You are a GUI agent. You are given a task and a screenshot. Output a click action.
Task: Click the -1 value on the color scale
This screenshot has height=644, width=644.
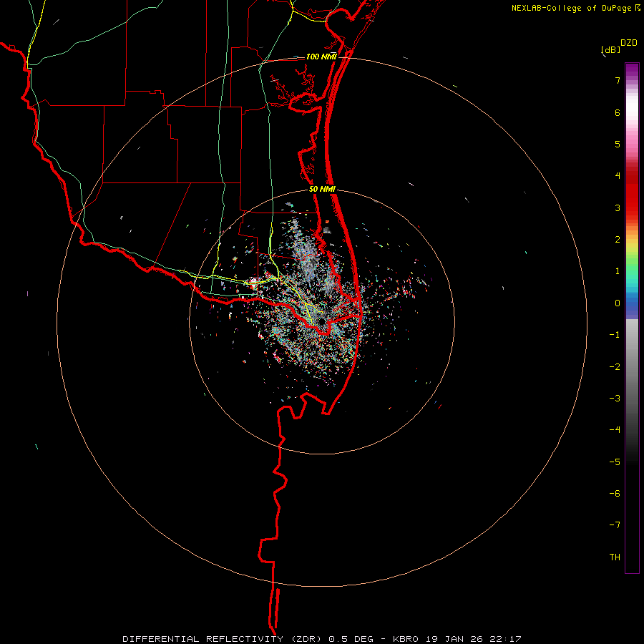tap(615, 335)
